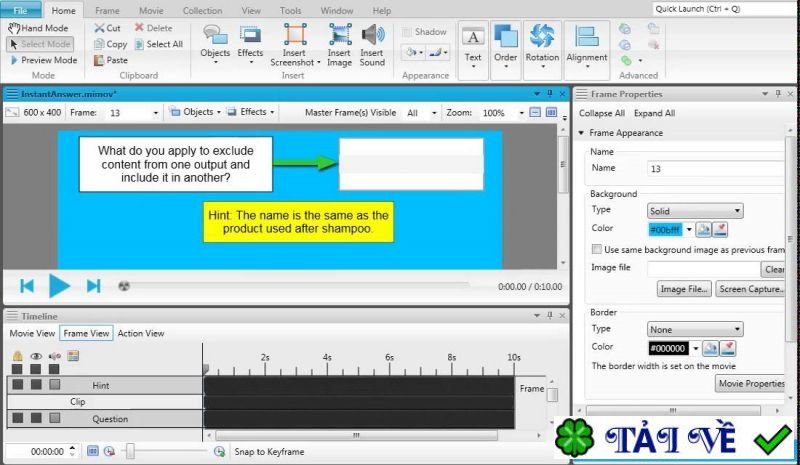Viewport: 800px width, 465px height.
Task: Click background color picker icon next to #00bfff
Action: 704,230
